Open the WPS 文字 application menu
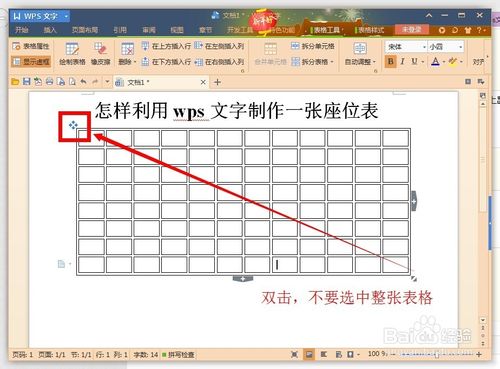The image size is (500, 369). [40, 16]
